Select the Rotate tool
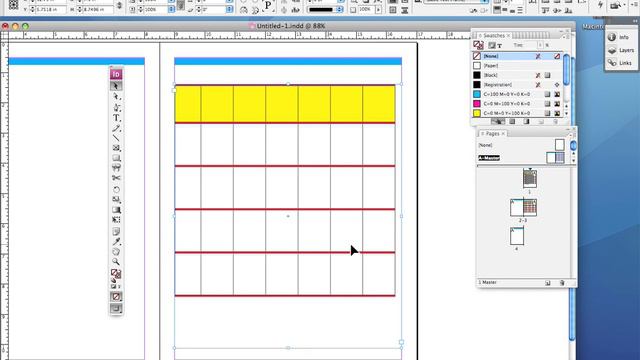 point(116,189)
